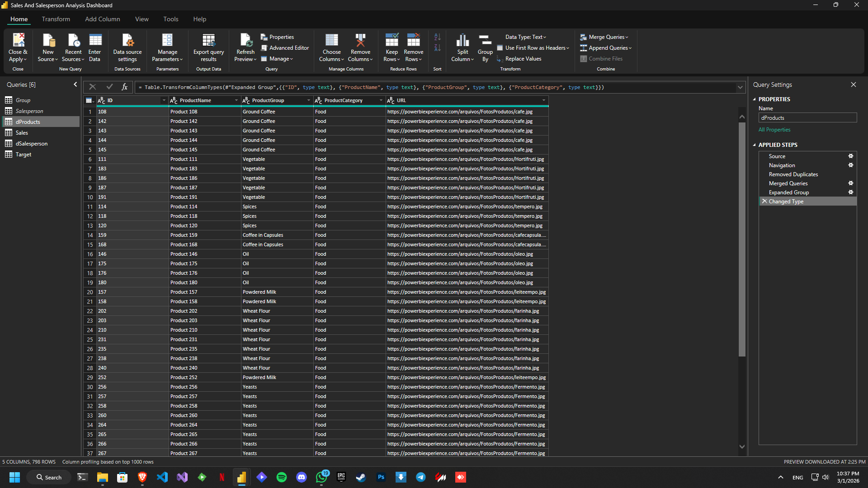Click Use First Row as Headers

point(533,47)
